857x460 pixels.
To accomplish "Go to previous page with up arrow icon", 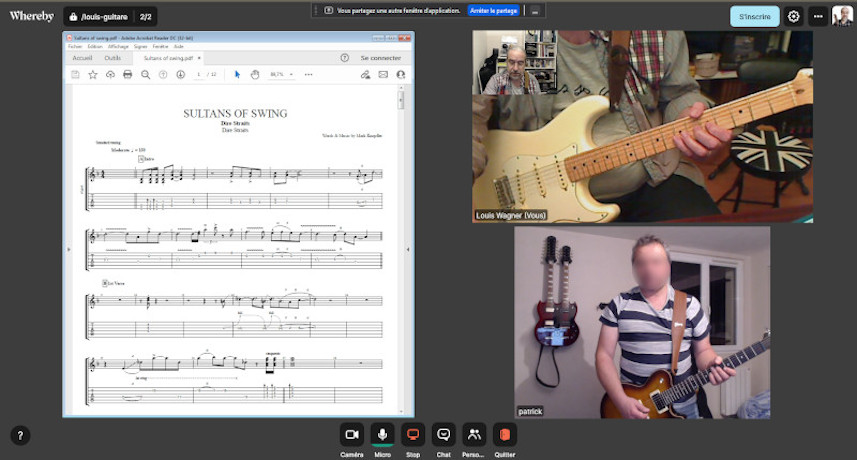I will point(163,74).
